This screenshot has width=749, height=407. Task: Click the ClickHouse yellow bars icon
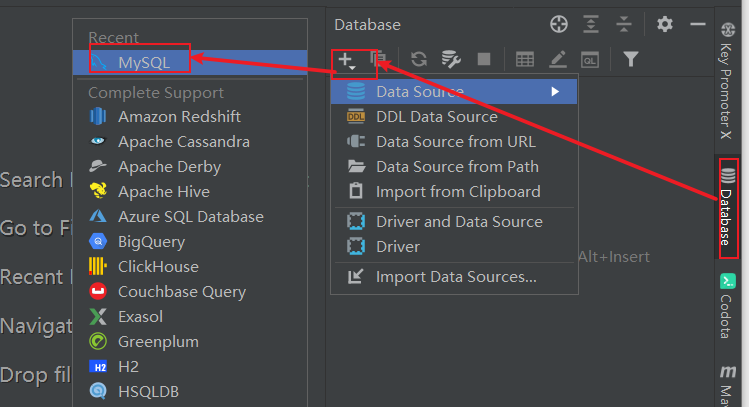pyautogui.click(x=97, y=266)
